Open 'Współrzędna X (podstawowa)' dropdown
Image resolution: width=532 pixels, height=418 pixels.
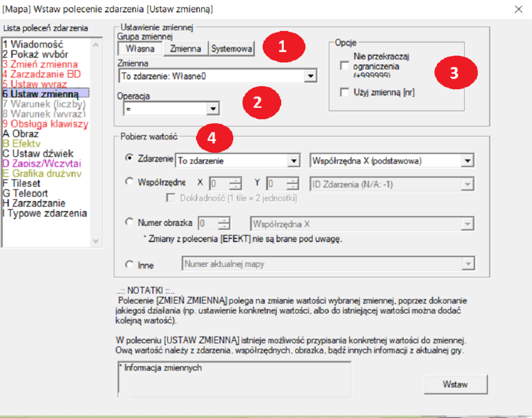[467, 160]
